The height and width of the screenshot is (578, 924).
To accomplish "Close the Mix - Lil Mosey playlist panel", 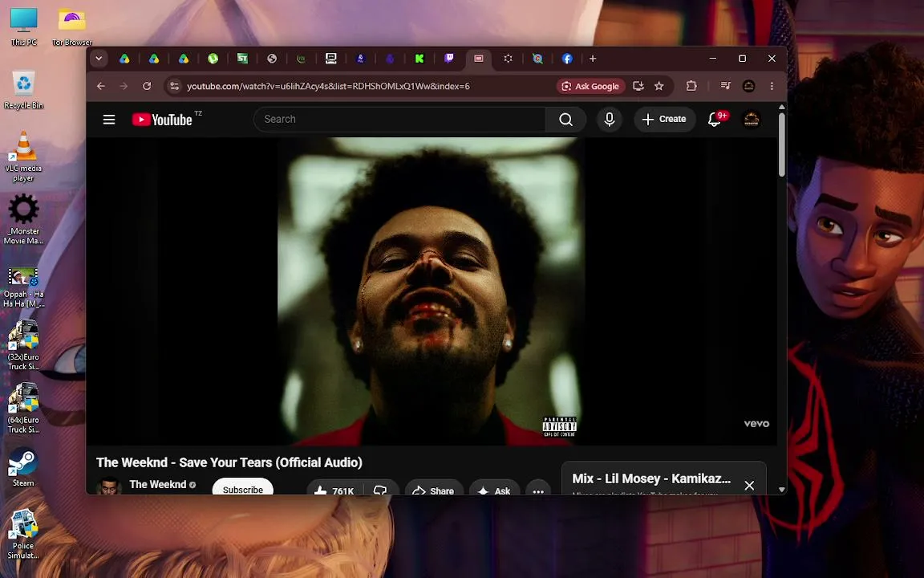I will (749, 486).
